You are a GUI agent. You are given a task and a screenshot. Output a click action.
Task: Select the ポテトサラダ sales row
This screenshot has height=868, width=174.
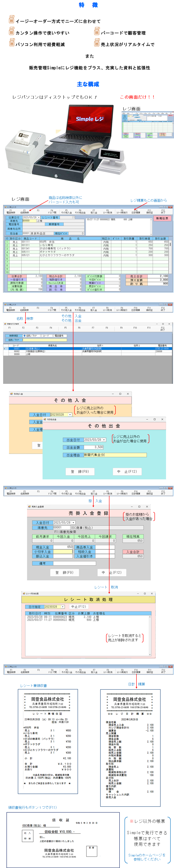pos(87,252)
